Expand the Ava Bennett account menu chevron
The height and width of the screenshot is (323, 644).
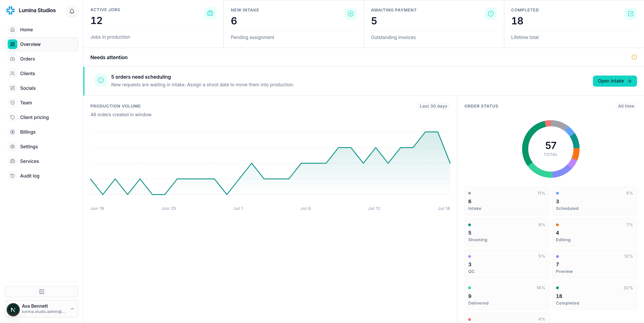click(x=72, y=309)
